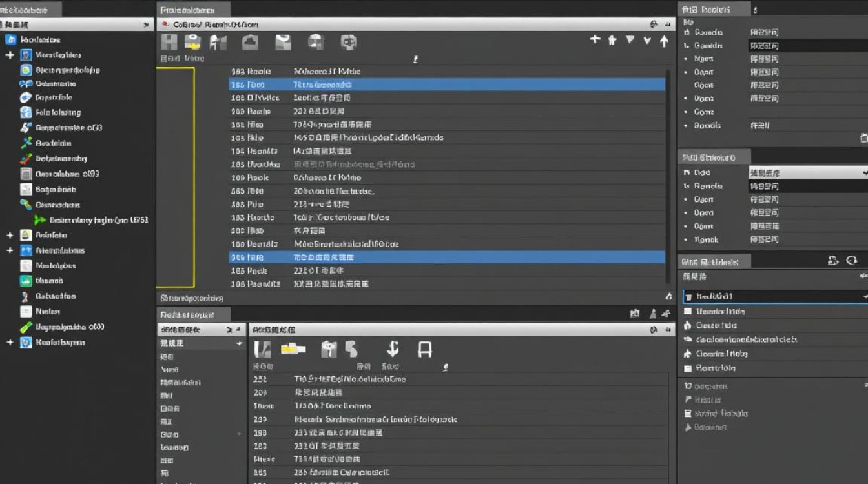The height and width of the screenshot is (484, 868).
Task: Click the yellow folder icon in the lower toolbar
Action: coord(293,349)
